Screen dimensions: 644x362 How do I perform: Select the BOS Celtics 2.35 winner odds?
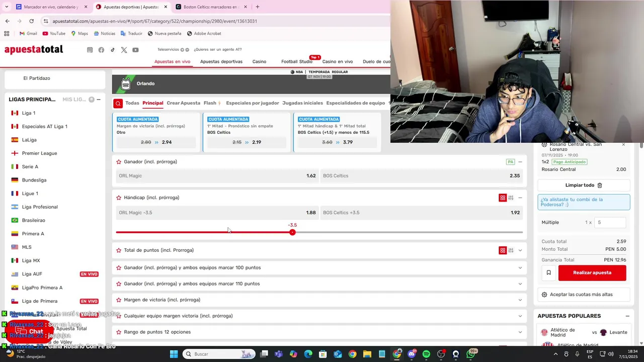pyautogui.click(x=422, y=176)
